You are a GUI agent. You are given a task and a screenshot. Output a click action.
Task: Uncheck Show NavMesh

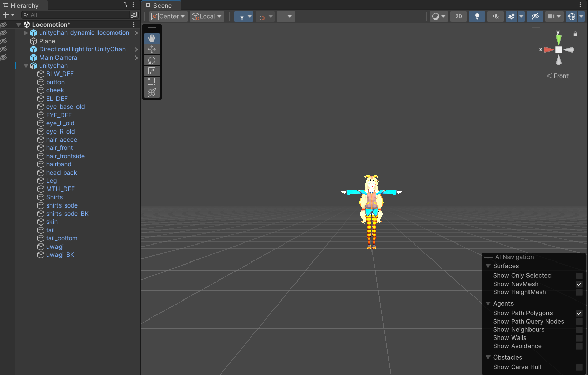pyautogui.click(x=579, y=284)
